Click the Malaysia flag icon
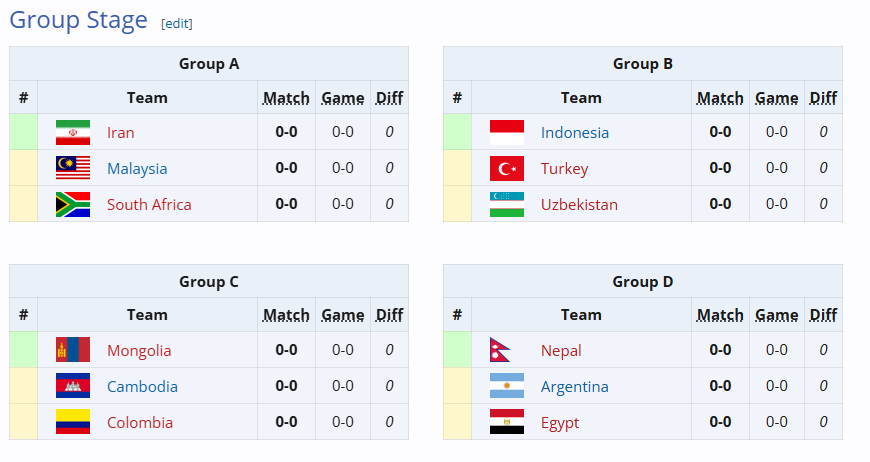The image size is (870, 462). pyautogui.click(x=73, y=168)
